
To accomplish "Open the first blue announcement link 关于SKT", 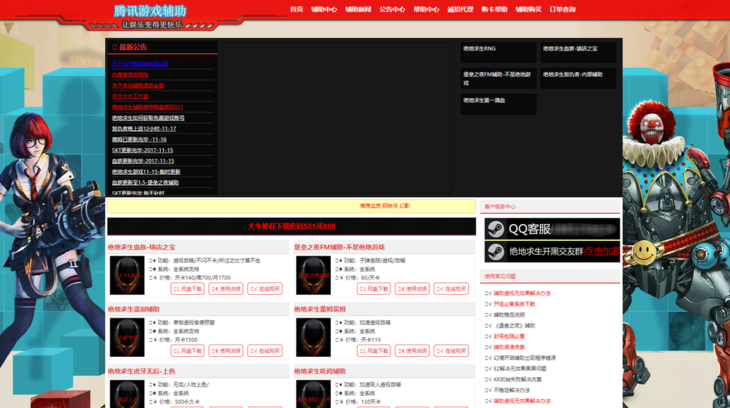I will pyautogui.click(x=140, y=64).
